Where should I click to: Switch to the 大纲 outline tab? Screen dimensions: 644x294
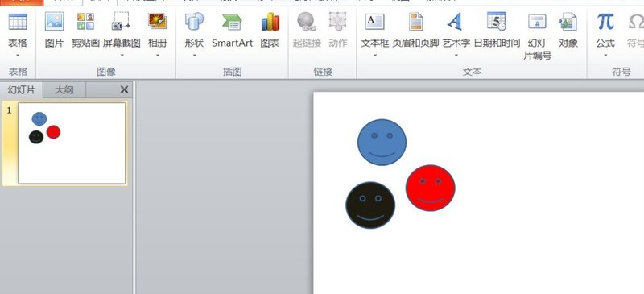64,90
